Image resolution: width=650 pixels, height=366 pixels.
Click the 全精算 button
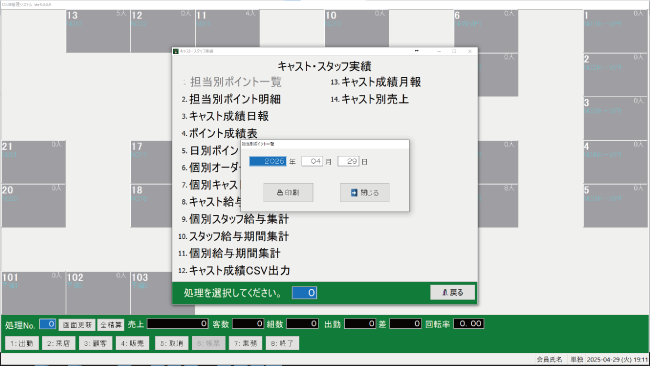pyautogui.click(x=111, y=325)
